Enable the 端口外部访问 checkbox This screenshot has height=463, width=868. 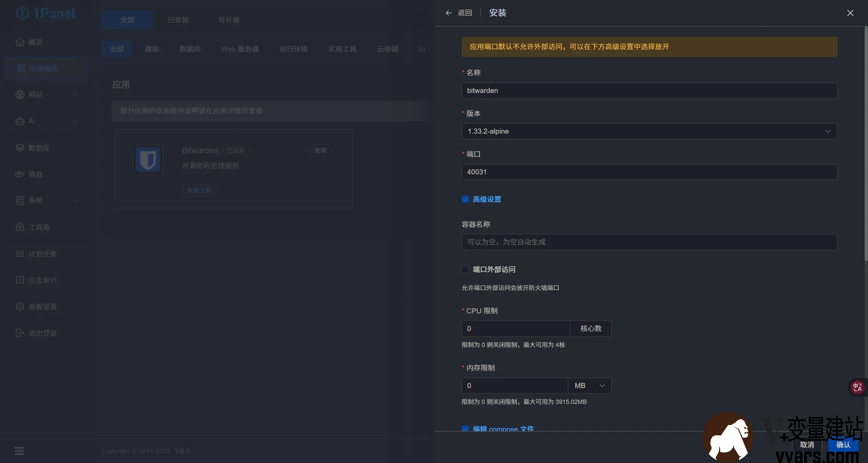click(x=465, y=270)
